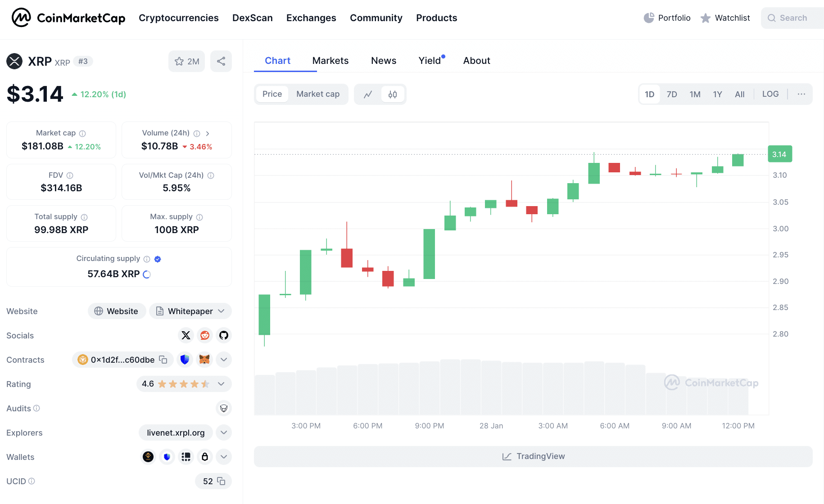Copy the 0x1d2f...c60dbe contract address
This screenshot has height=504, width=824.
163,360
